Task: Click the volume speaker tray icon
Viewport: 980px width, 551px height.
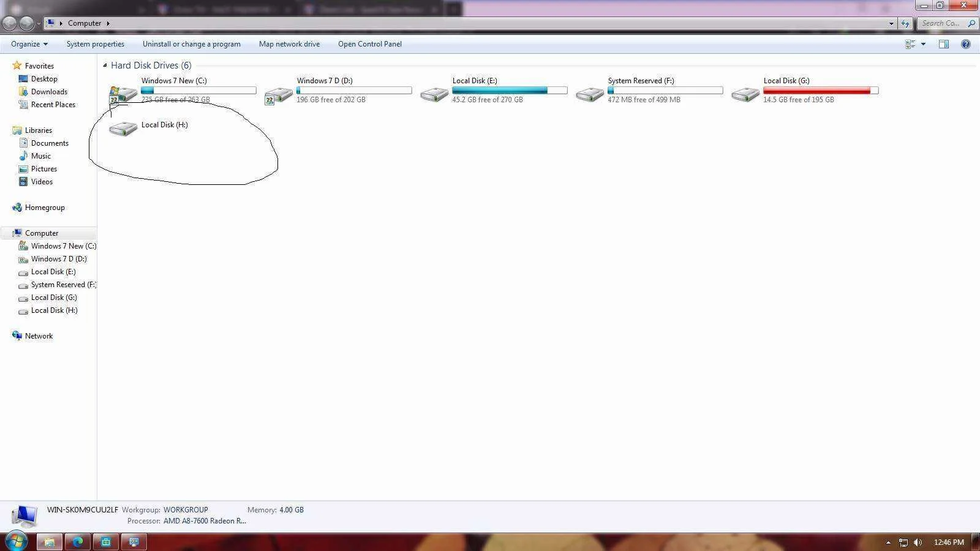Action: coord(918,542)
